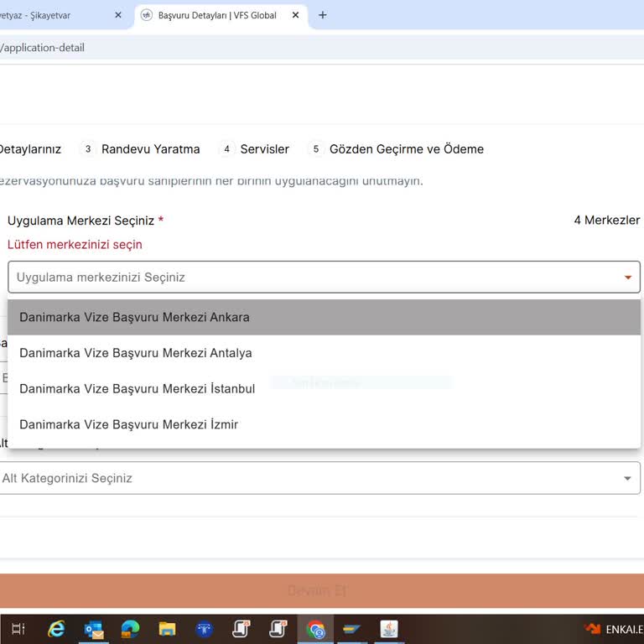The image size is (644, 644).
Task: Collapse the Uygulama merkezinizi Seçiniz dropdown arrow
Action: pos(627,278)
